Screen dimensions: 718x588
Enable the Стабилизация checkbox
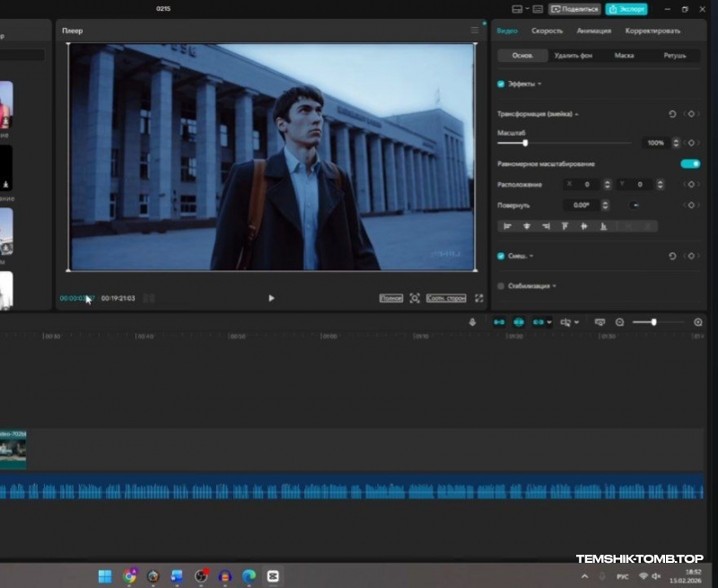[x=501, y=285]
